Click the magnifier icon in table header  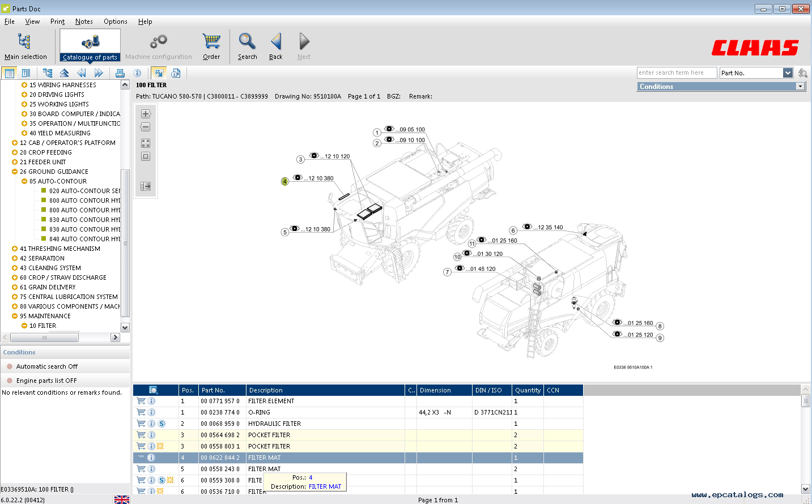[153, 390]
